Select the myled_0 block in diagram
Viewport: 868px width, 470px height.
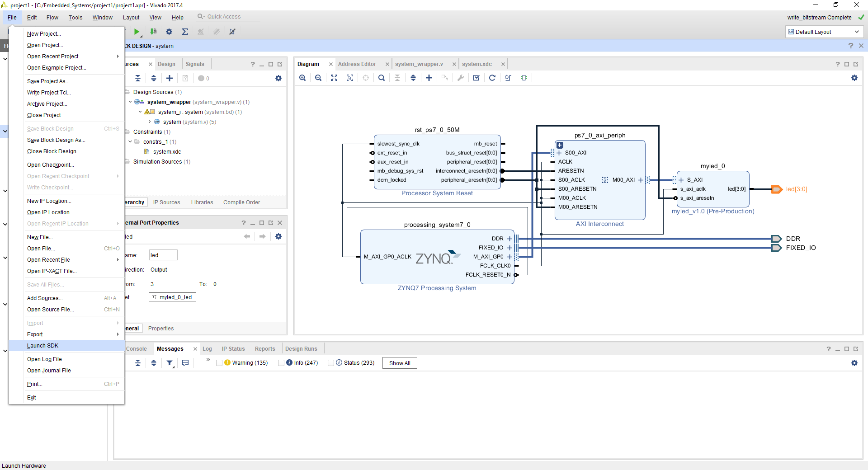coord(713,189)
